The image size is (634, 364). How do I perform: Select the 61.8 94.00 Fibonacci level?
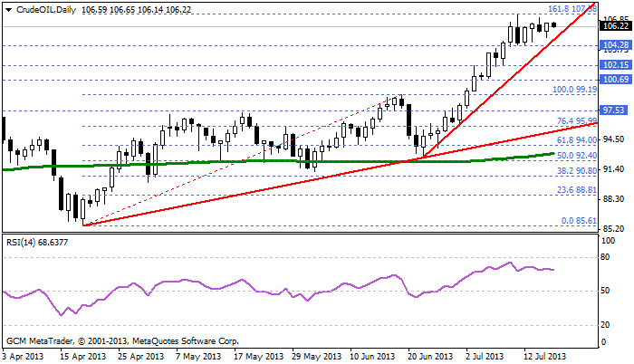click(574, 141)
